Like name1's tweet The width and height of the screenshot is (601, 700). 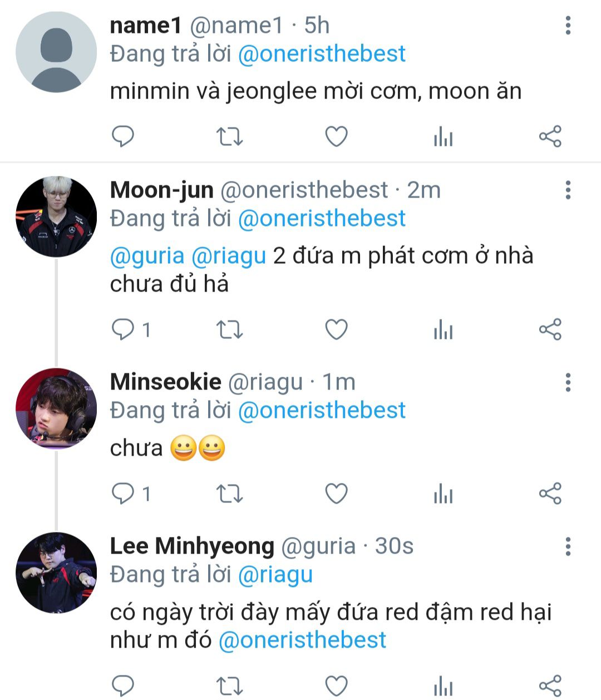[x=336, y=136]
